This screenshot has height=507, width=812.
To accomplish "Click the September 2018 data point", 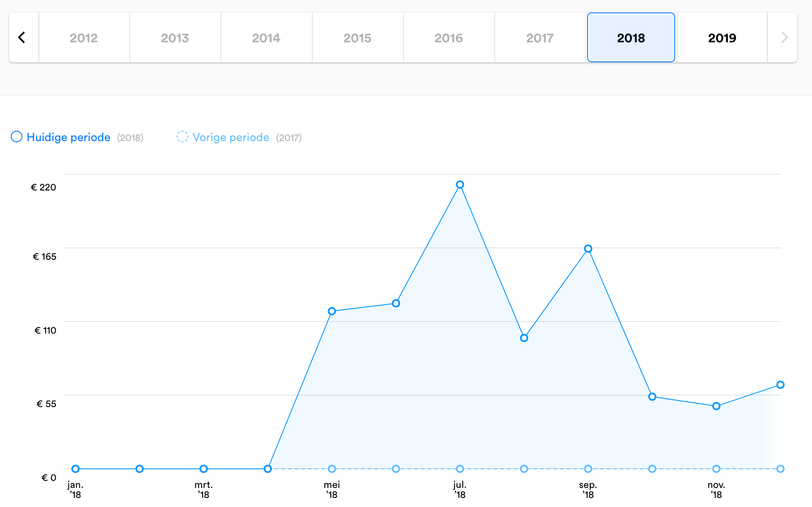I will click(588, 249).
